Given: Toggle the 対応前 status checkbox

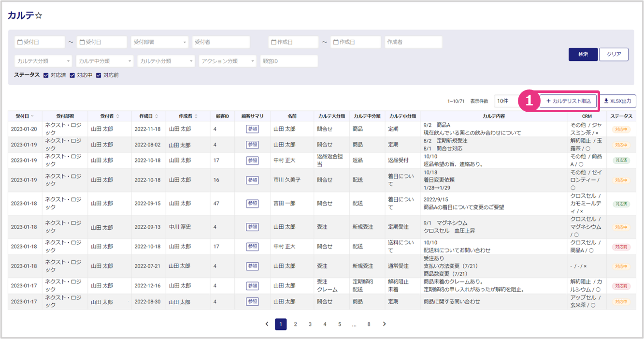Looking at the screenshot, I should pyautogui.click(x=99, y=75).
